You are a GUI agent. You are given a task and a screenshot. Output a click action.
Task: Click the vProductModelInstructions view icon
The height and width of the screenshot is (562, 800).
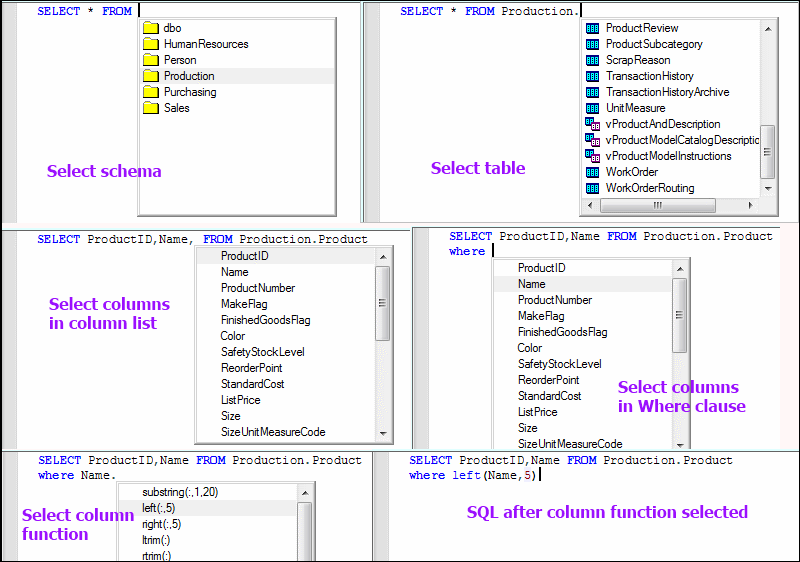(592, 156)
